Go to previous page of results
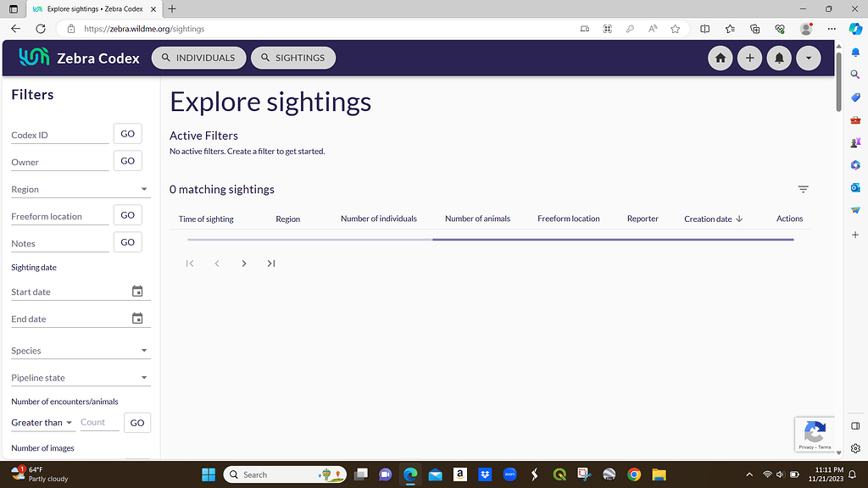The image size is (868, 488). click(217, 263)
